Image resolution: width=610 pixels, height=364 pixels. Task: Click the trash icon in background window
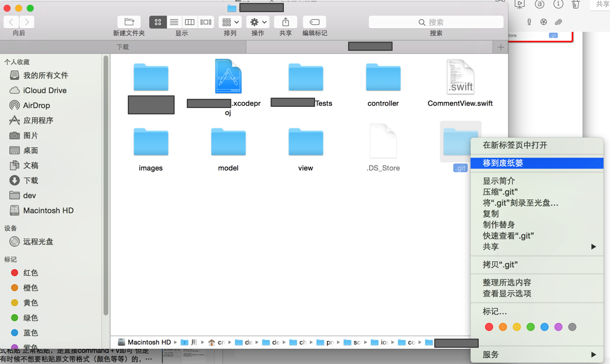575,4
